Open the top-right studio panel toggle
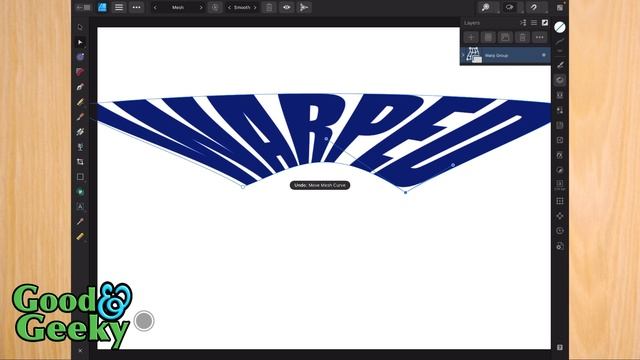 [560, 7]
